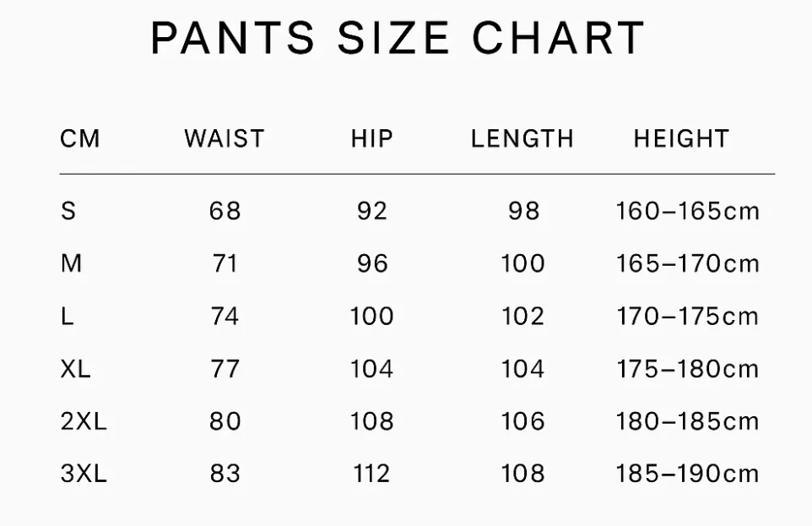Click the length value 106

523,421
